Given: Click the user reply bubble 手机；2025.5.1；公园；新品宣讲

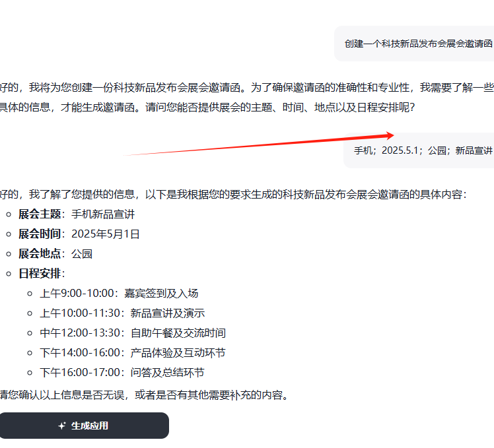Looking at the screenshot, I should (x=423, y=150).
